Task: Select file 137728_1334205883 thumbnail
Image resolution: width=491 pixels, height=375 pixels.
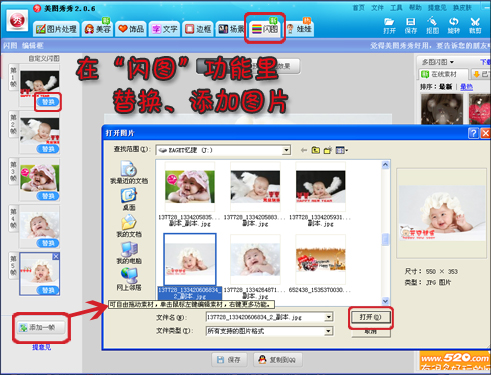Action: click(x=255, y=187)
